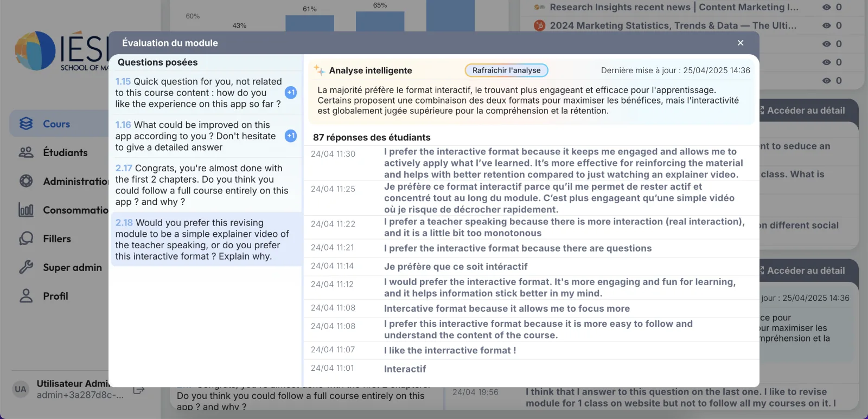Click the 'Interactif' response at 11:01
Image resolution: width=868 pixels, height=419 pixels.
[x=405, y=369]
